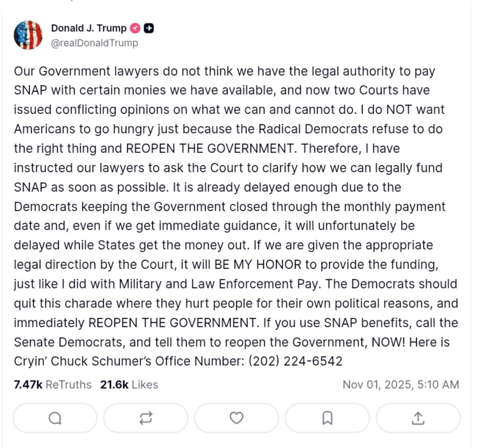Image resolution: width=493 pixels, height=448 pixels.
Task: View the 7.47k ReTruths list
Action: coord(53,385)
